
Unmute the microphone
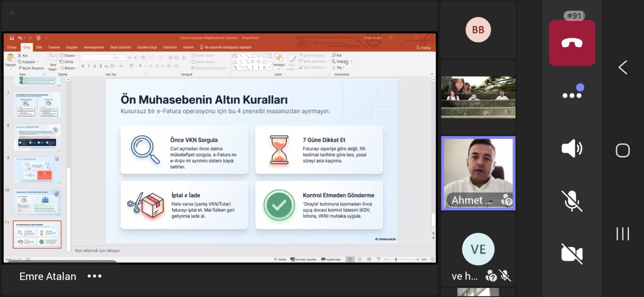click(x=572, y=201)
